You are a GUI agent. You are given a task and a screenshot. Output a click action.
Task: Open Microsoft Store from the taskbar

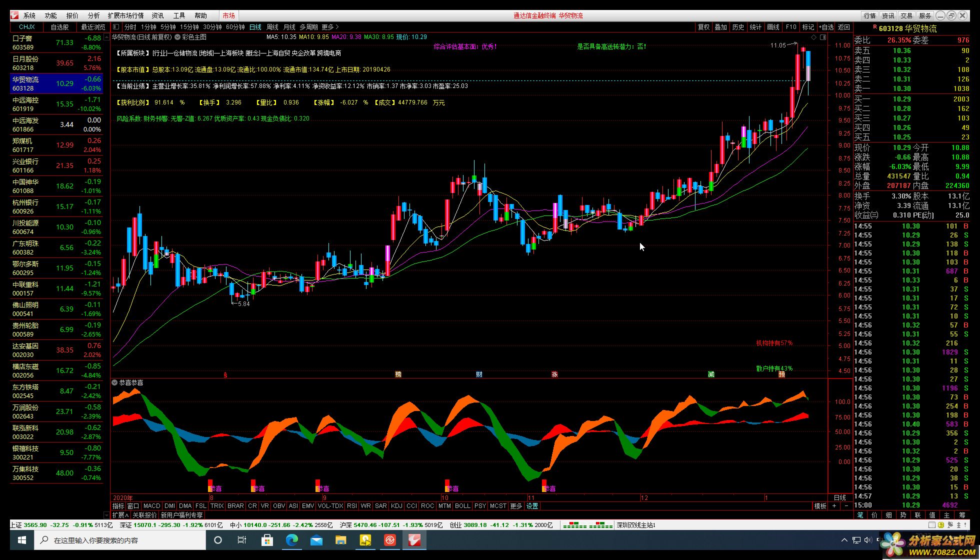[x=267, y=540]
